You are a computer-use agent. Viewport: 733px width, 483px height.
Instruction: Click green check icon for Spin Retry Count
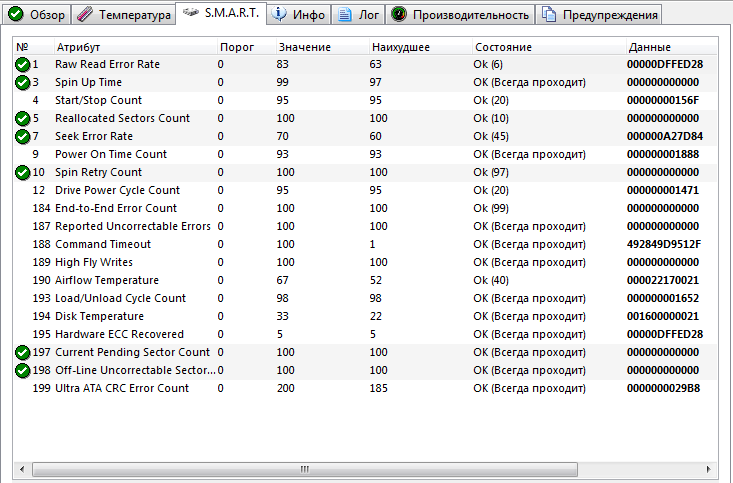point(22,173)
